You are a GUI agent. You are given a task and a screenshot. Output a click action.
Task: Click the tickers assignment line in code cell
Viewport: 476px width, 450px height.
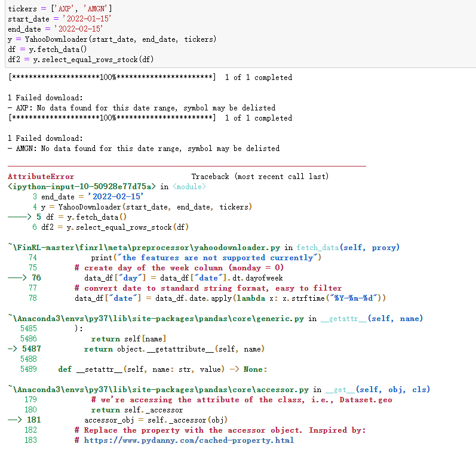pos(60,9)
